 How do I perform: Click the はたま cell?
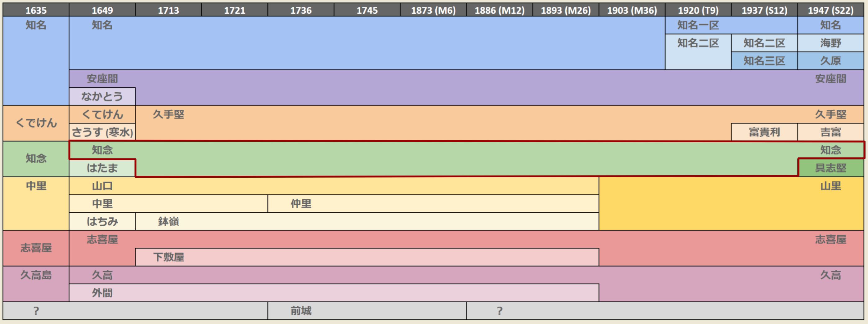(x=102, y=168)
